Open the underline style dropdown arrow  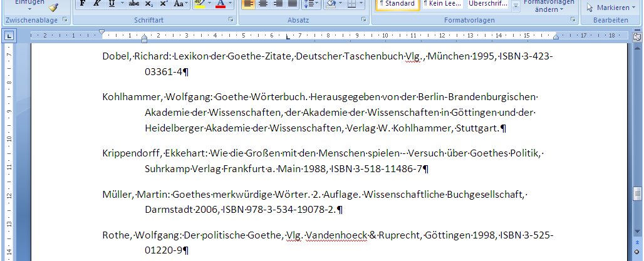pos(122,4)
